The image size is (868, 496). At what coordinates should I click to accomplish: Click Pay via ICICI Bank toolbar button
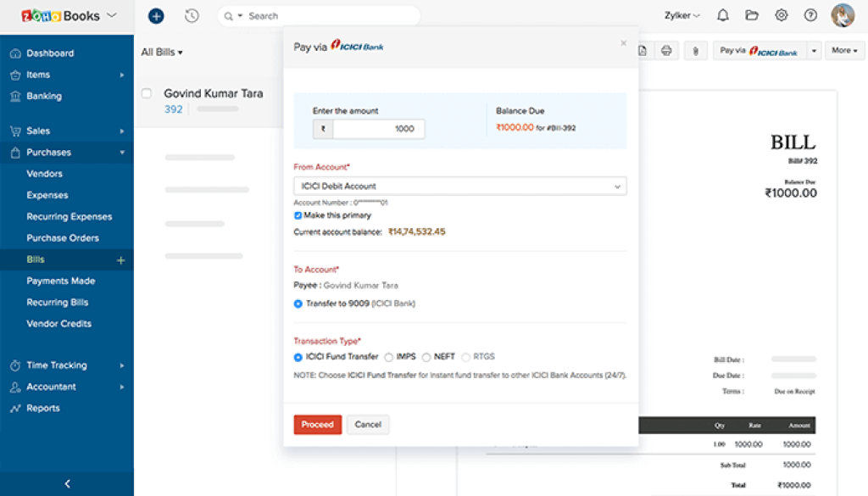(x=759, y=51)
